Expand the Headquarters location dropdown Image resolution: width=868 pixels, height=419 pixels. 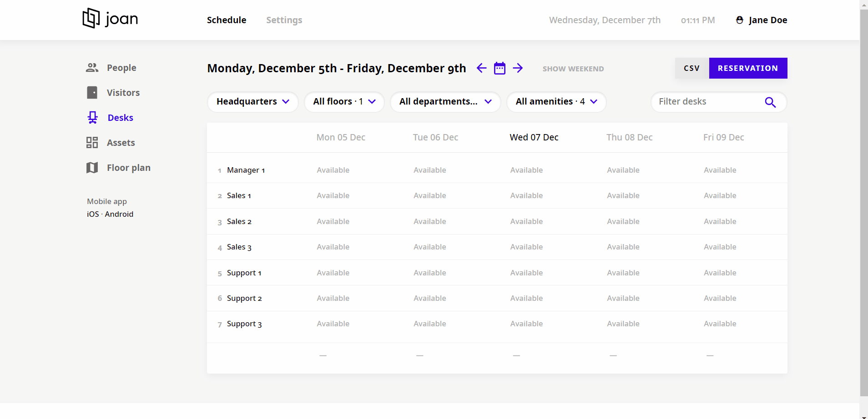click(252, 102)
